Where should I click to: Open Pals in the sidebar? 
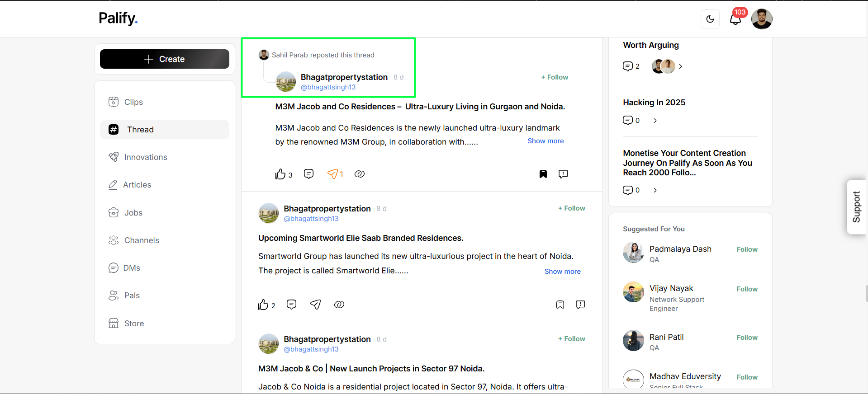pyautogui.click(x=165, y=295)
